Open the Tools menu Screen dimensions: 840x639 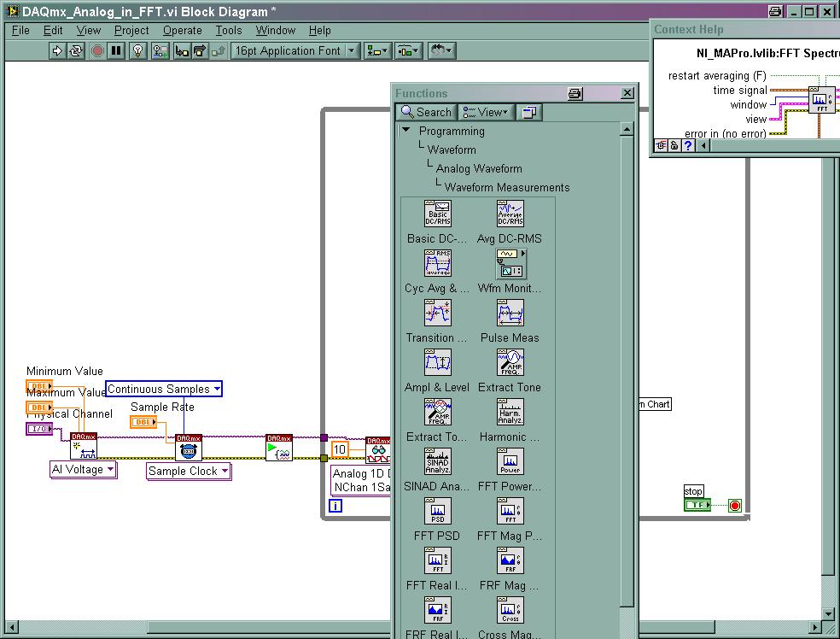(x=229, y=30)
